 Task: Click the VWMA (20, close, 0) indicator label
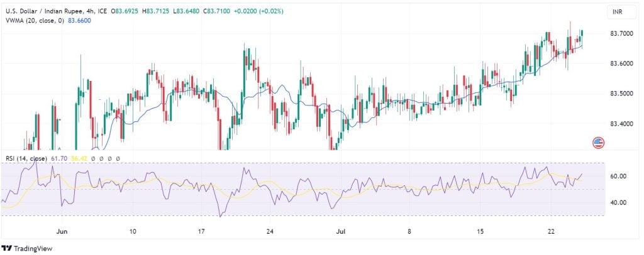pyautogui.click(x=35, y=21)
